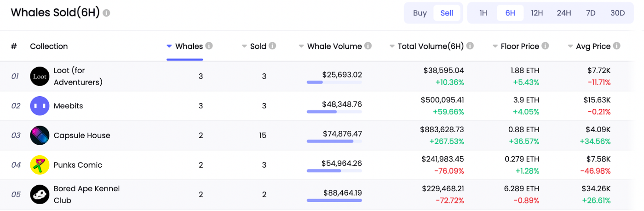Click the Collection column header
Viewport: 644px width, 211px height.
pyautogui.click(x=49, y=46)
